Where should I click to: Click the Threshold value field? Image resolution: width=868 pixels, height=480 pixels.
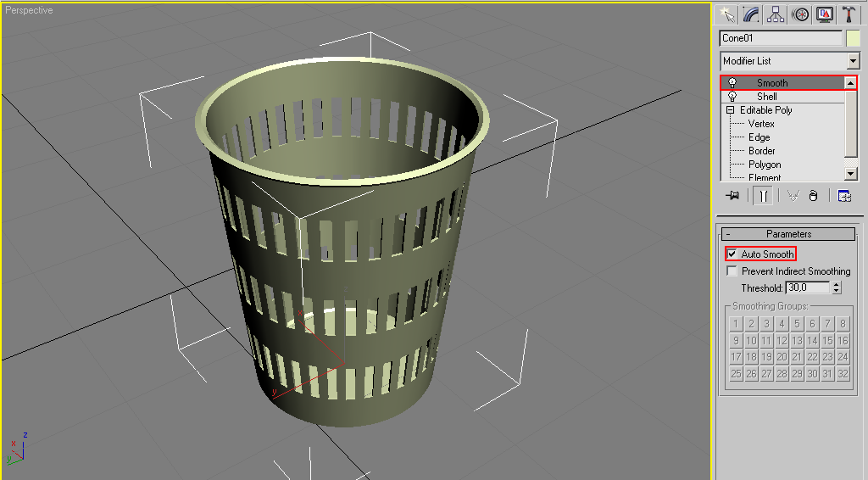[808, 287]
